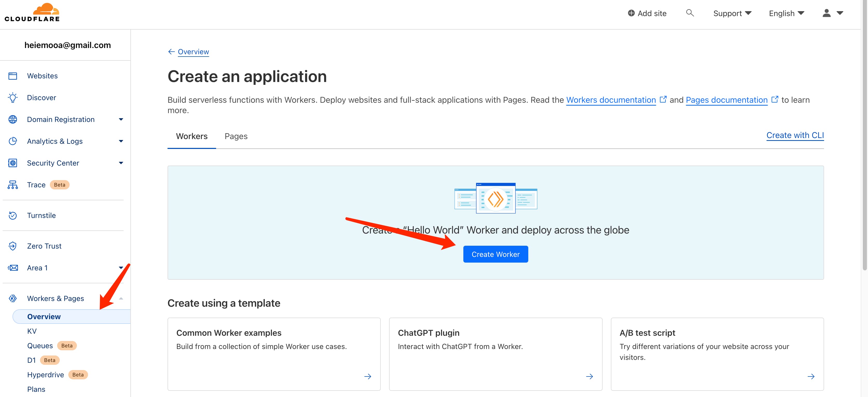Click arrow on ChatGPT plugin card
Image resolution: width=868 pixels, height=397 pixels.
point(589,377)
